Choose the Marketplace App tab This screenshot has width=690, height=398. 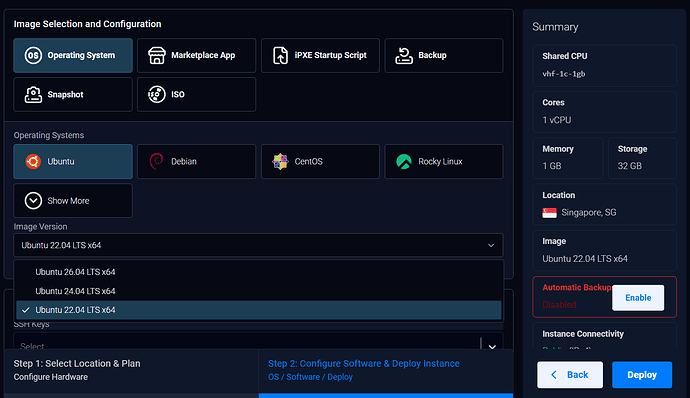pyautogui.click(x=196, y=55)
